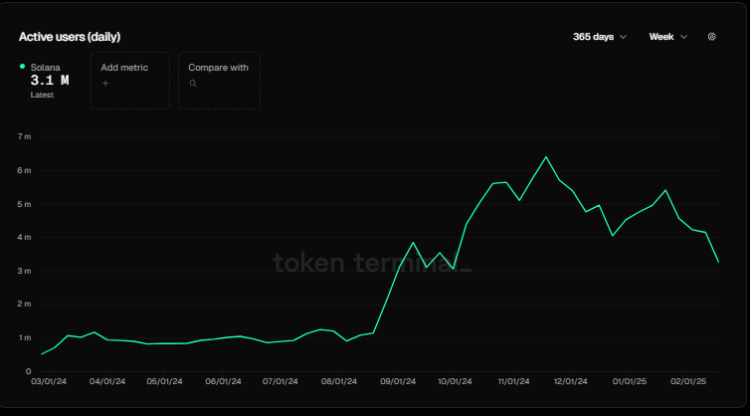Click the 7 m y-axis label

pyautogui.click(x=24, y=137)
